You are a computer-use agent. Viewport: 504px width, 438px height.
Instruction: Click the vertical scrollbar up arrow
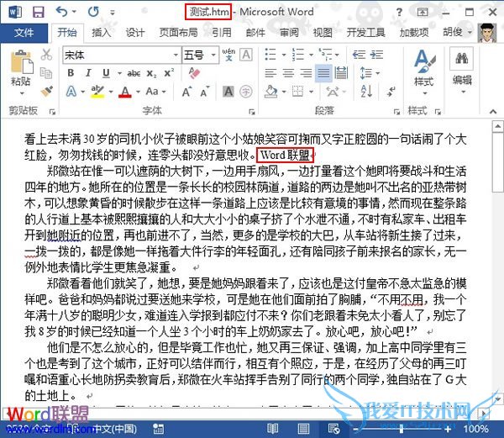tap(497, 126)
